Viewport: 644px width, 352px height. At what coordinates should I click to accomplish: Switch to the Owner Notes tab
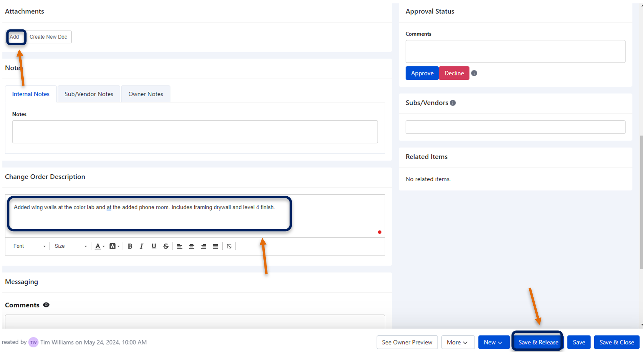tap(145, 94)
